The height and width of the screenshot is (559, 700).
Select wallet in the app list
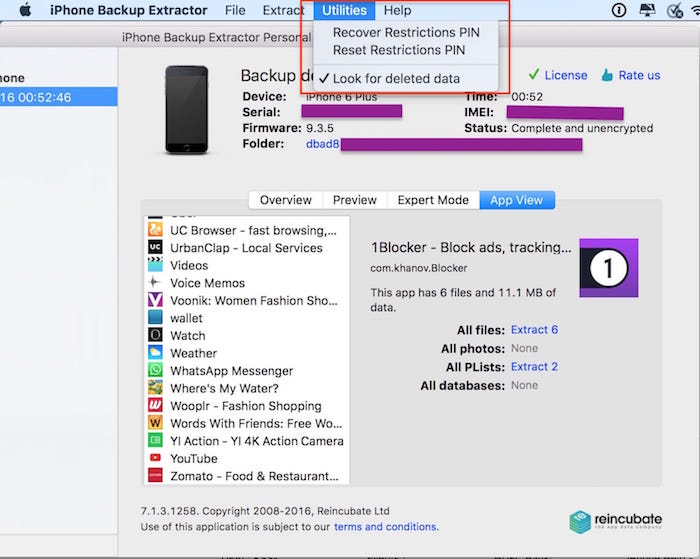tap(247, 317)
